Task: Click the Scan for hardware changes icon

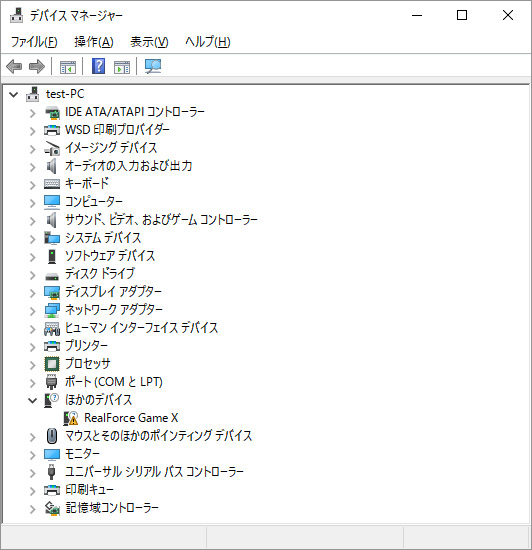Action: pyautogui.click(x=153, y=66)
